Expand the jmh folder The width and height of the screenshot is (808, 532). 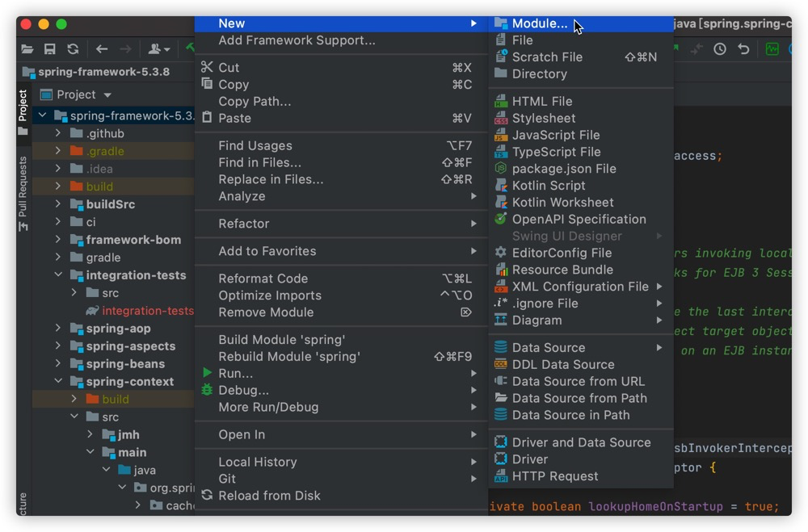90,434
